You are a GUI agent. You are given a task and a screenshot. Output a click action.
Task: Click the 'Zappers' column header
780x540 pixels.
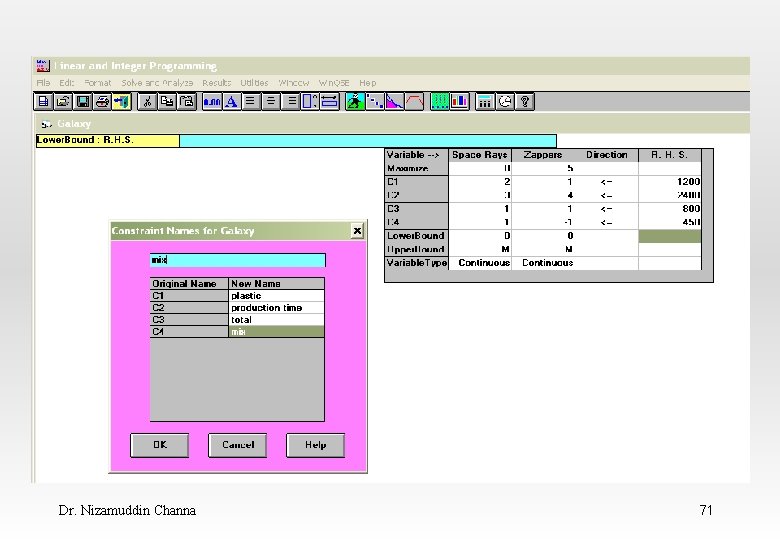pyautogui.click(x=543, y=155)
